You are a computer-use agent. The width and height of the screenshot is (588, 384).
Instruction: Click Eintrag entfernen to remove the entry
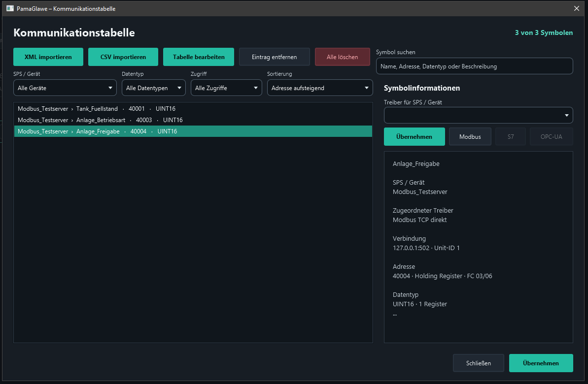coord(275,57)
